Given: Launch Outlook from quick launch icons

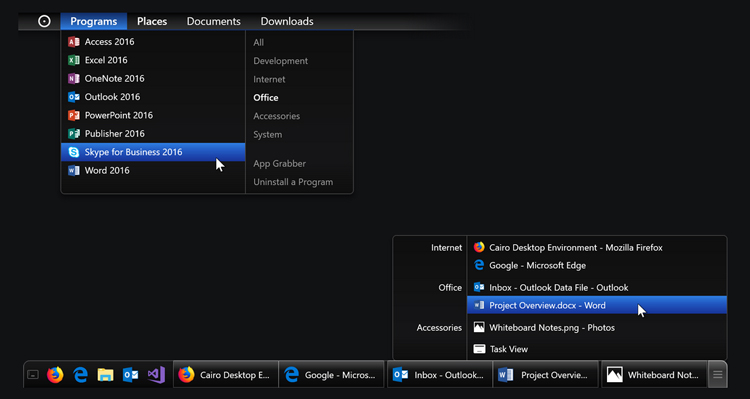Looking at the screenshot, I should tap(131, 375).
